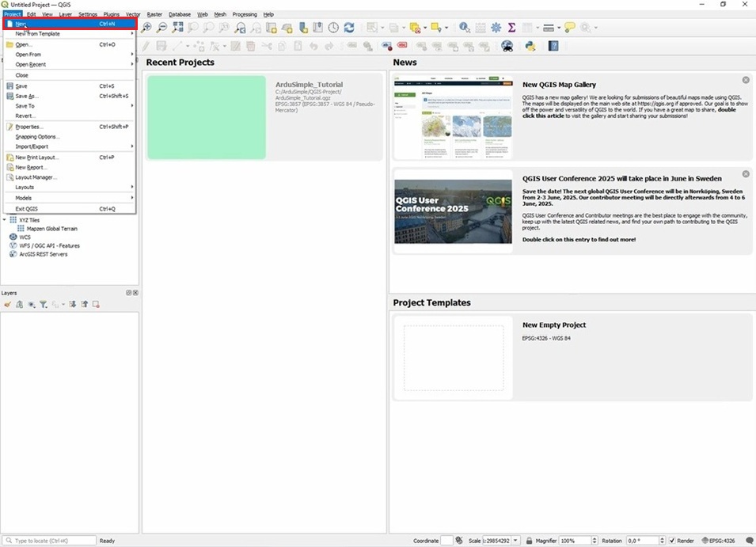Select the Identify Features tool
The image size is (756, 547).
coord(465,28)
